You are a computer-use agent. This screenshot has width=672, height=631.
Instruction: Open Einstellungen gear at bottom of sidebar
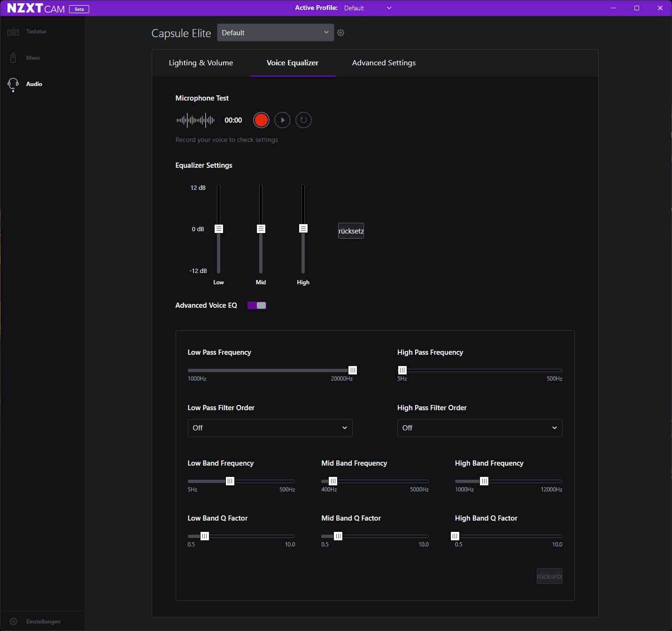(42, 621)
